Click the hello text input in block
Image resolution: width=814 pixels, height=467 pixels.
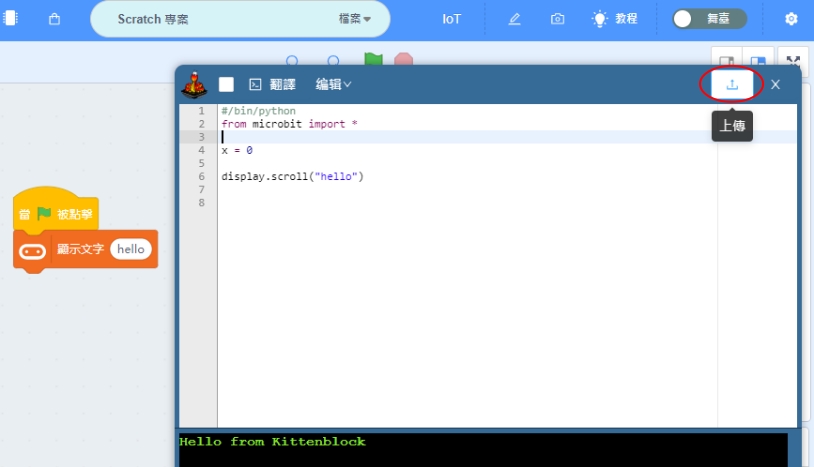tap(131, 249)
